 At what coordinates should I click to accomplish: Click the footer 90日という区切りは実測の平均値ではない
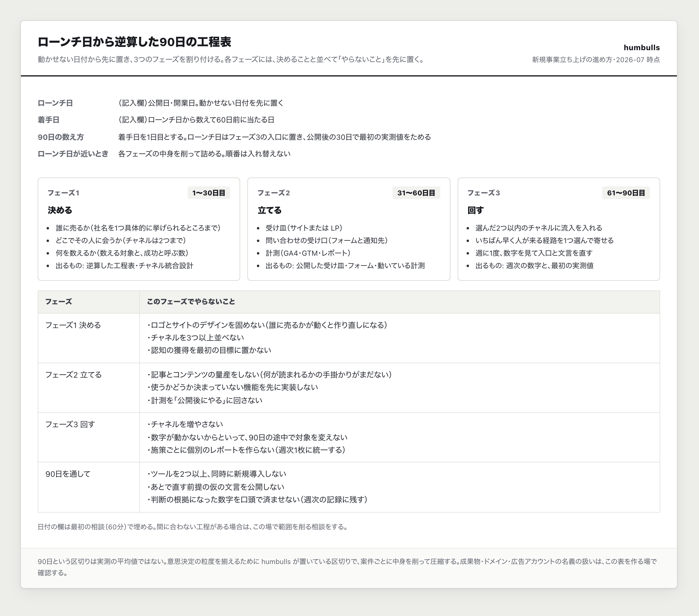click(x=347, y=567)
